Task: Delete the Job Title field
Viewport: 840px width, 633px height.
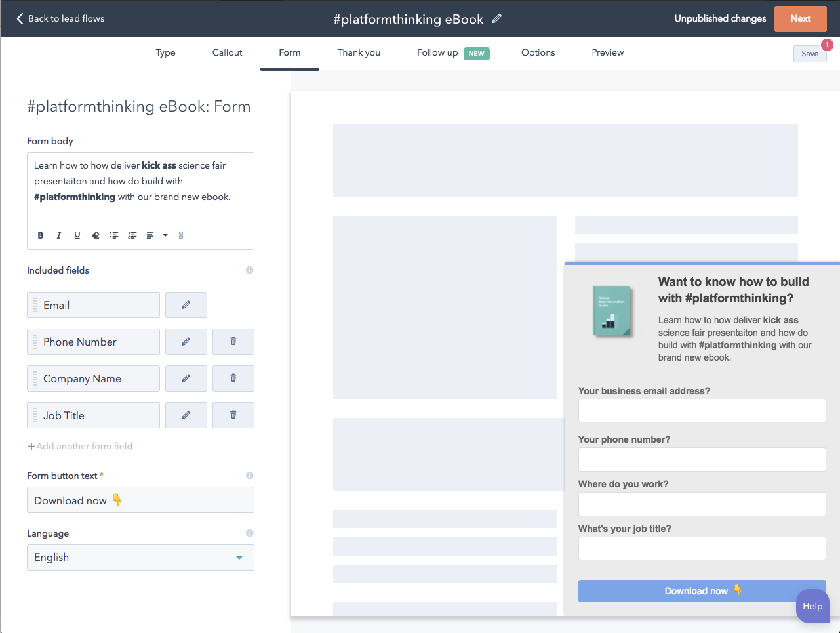Action: pos(233,415)
